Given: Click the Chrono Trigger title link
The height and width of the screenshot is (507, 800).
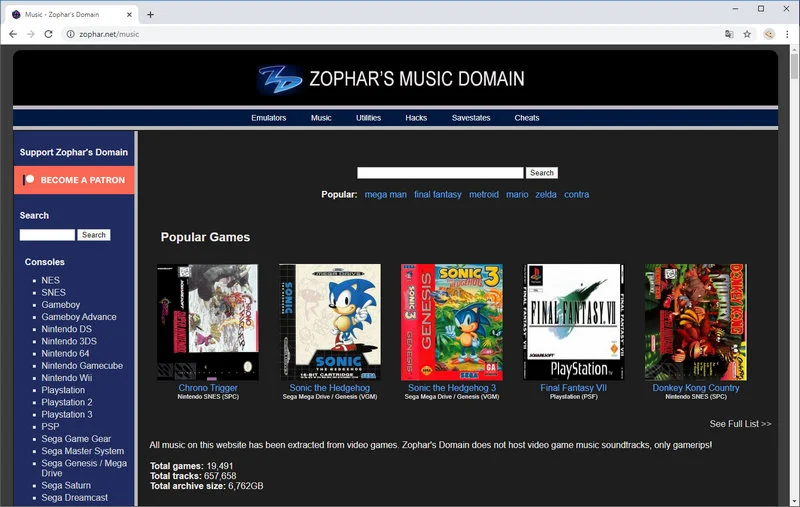Looking at the screenshot, I should [208, 388].
